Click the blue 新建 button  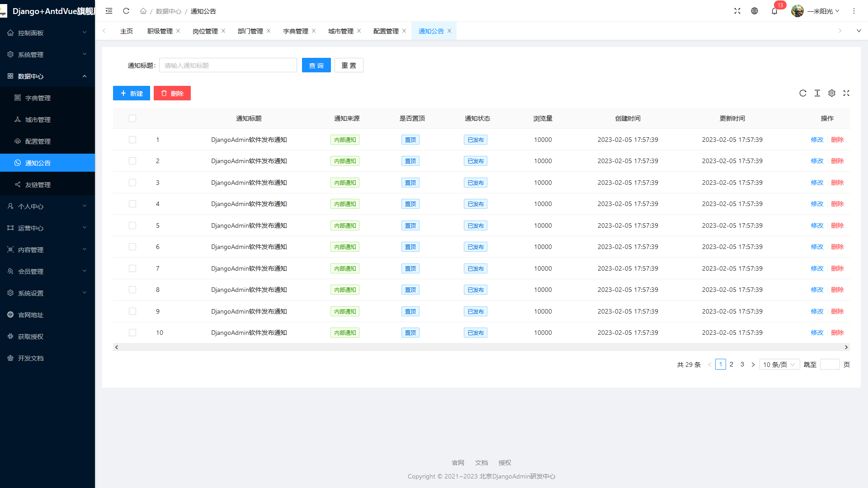(132, 93)
